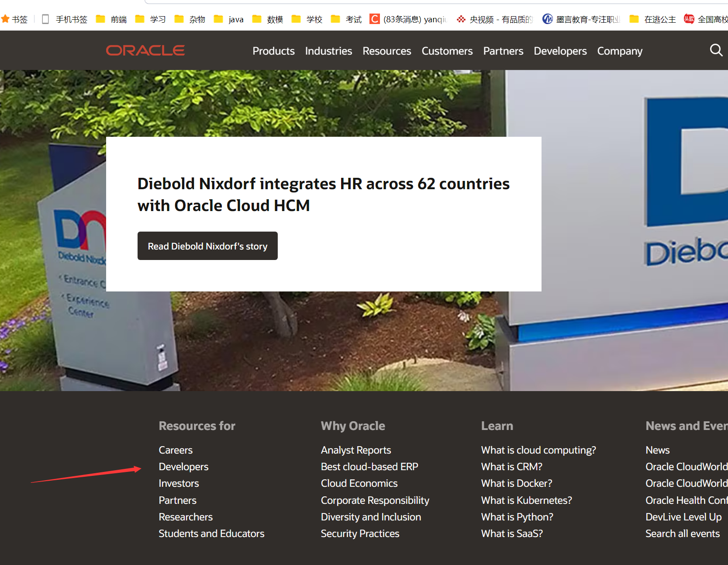Open the Careers footer link
This screenshot has width=728, height=565.
coord(176,450)
